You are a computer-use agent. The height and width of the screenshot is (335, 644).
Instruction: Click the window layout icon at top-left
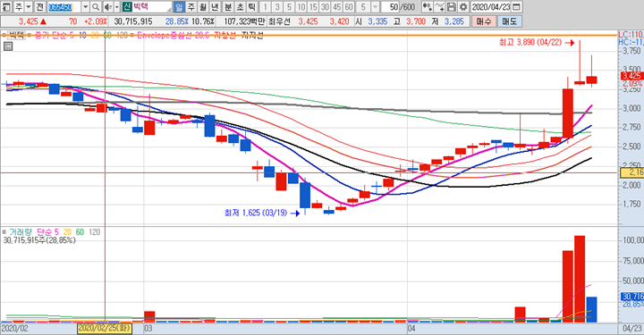coord(6,7)
